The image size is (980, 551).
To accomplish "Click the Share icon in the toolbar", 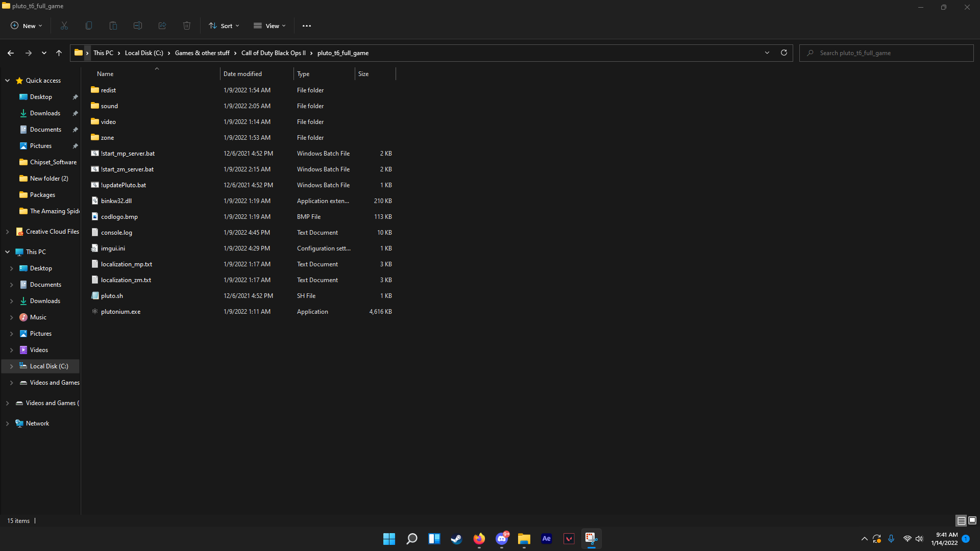I will (x=162, y=26).
